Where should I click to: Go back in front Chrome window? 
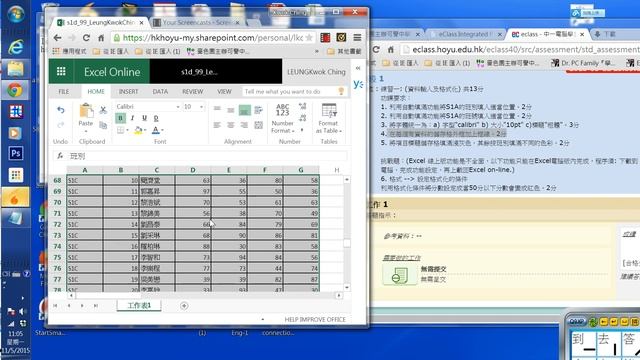(58, 38)
